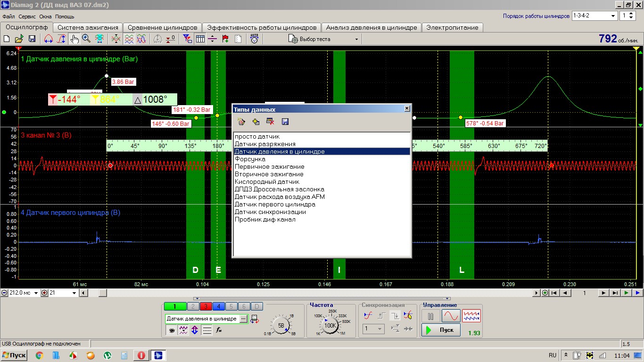Open the Анализ давления в цилиндре tab

pos(372,27)
